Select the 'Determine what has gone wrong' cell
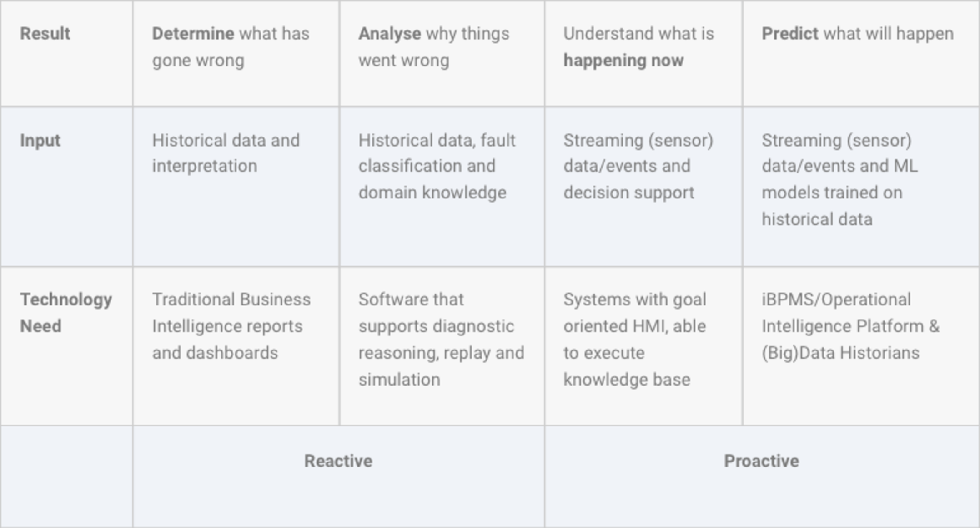Image resolution: width=980 pixels, height=528 pixels. (x=236, y=54)
